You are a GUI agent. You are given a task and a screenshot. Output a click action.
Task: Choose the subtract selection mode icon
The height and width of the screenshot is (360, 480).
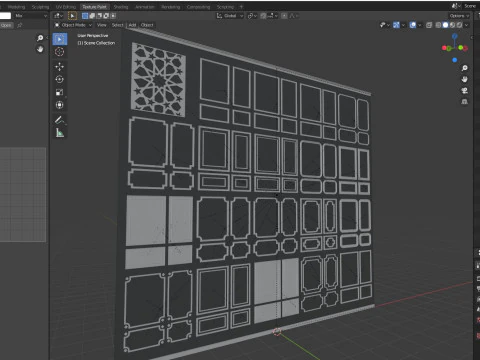[99, 16]
